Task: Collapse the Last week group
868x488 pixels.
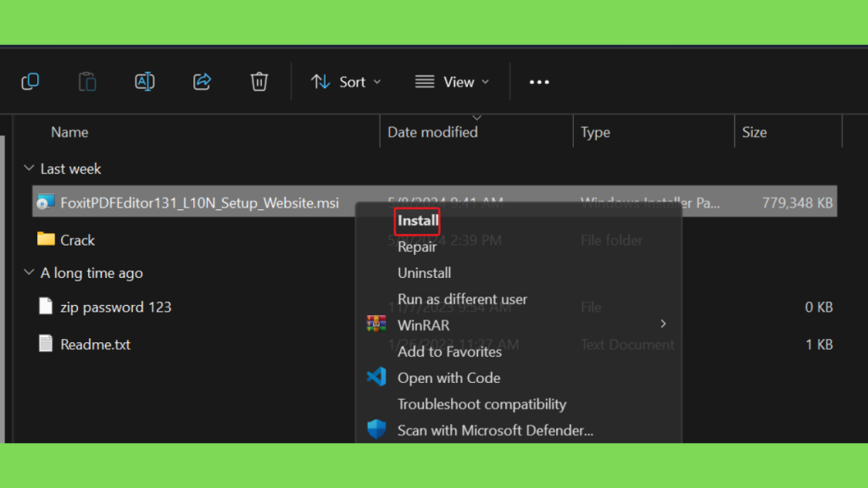Action: [x=29, y=169]
